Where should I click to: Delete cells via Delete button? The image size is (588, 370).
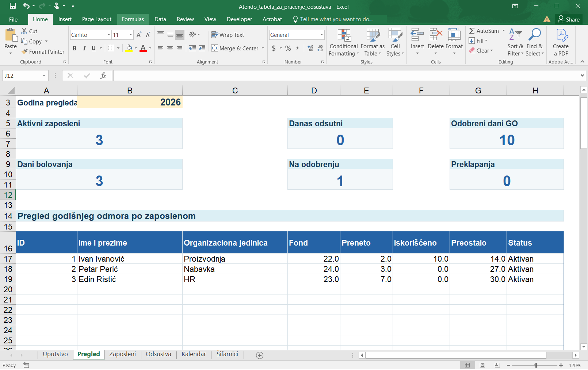coord(436,42)
